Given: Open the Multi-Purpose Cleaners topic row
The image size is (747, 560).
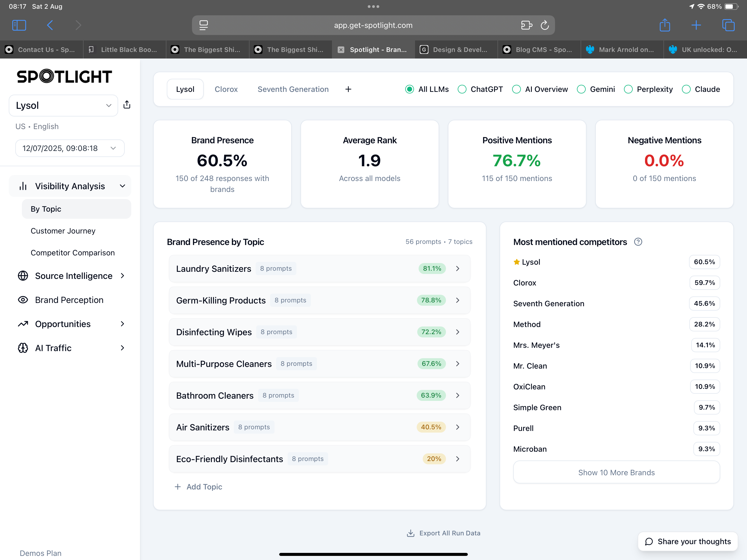Looking at the screenshot, I should pyautogui.click(x=319, y=364).
